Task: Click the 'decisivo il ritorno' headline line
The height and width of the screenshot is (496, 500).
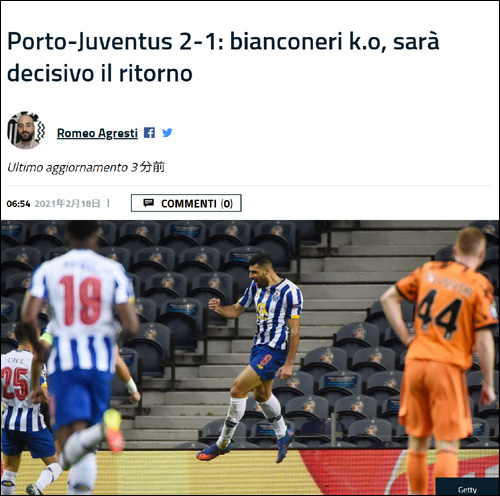Action: [100, 73]
